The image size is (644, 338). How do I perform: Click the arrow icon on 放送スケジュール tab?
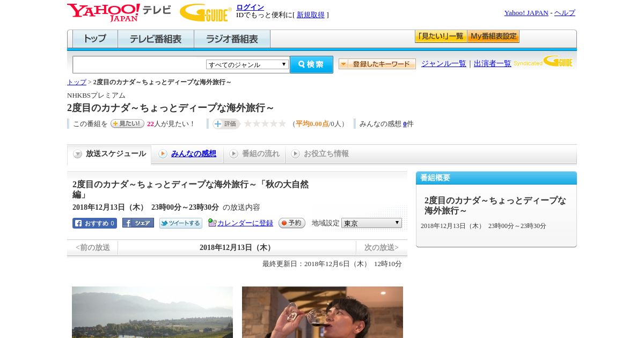click(78, 154)
